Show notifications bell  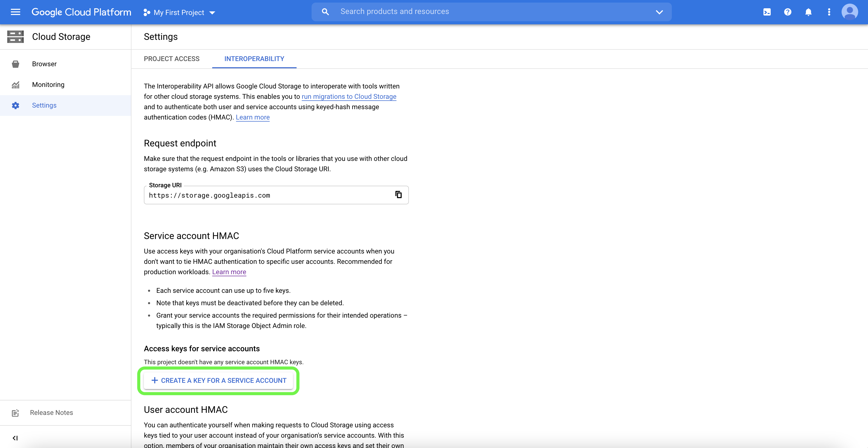(x=808, y=12)
